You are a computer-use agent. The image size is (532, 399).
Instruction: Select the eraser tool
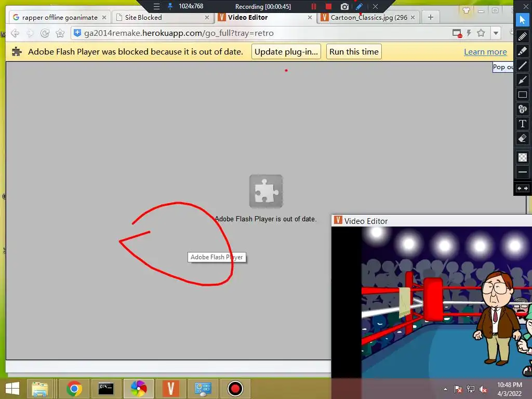[x=523, y=138]
